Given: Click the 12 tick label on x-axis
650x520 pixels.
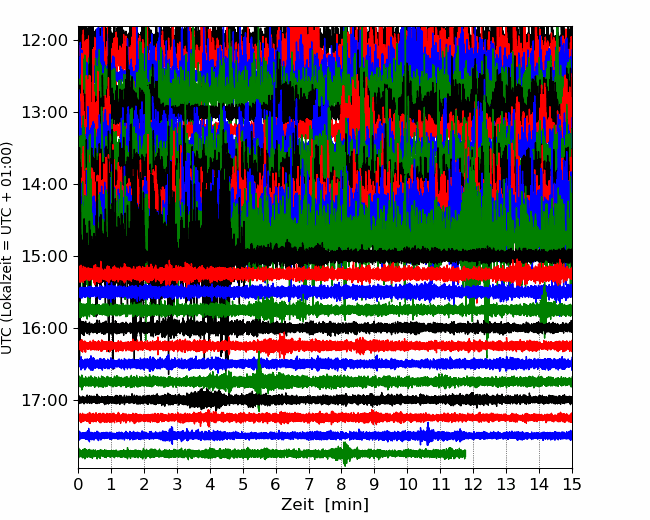Looking at the screenshot, I should [x=473, y=485].
